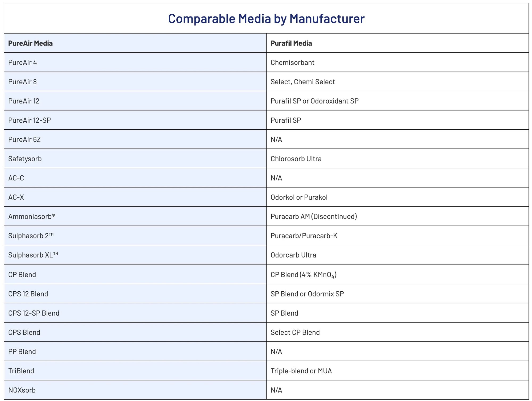Click the PureAir 6Z cell
Viewport: 532px width, 401px height.
[24, 139]
